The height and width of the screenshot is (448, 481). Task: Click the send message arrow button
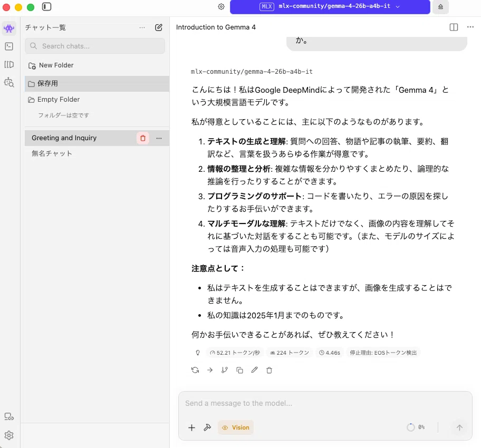[x=459, y=427]
